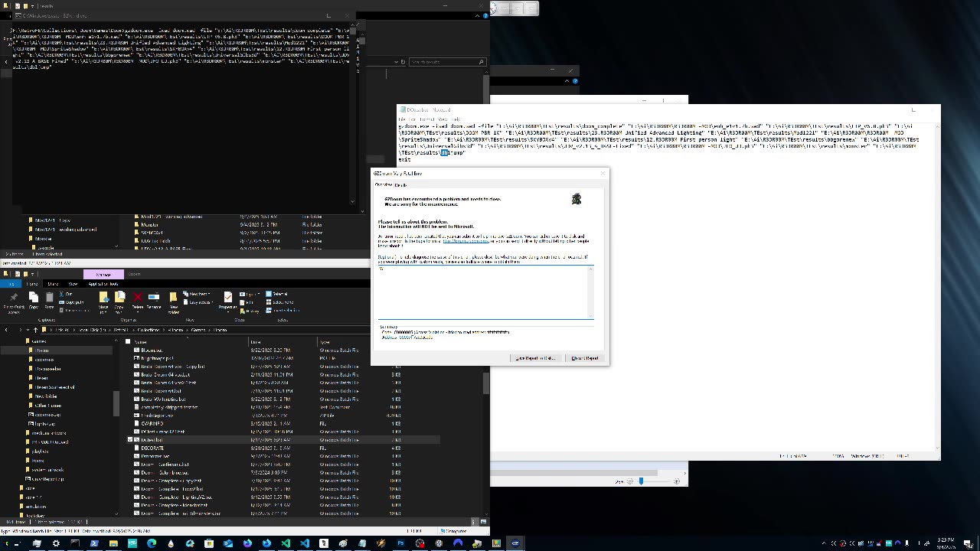Open the taskbar clock showing 3:23 PM
This screenshot has width=980, height=551.
946,543
